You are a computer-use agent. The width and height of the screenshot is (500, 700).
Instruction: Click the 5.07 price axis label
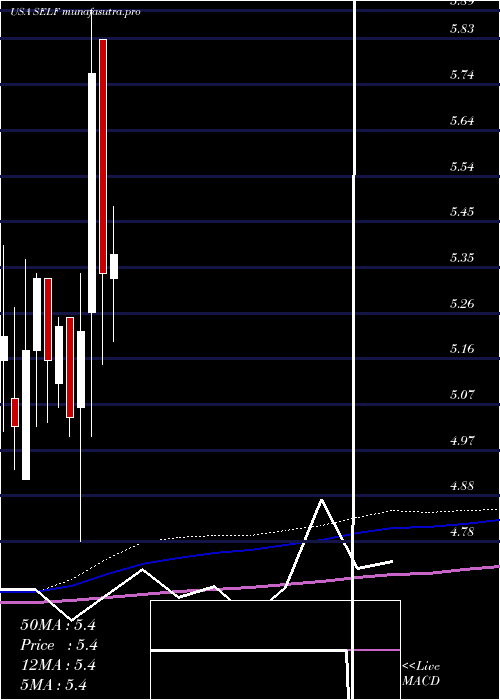point(462,395)
